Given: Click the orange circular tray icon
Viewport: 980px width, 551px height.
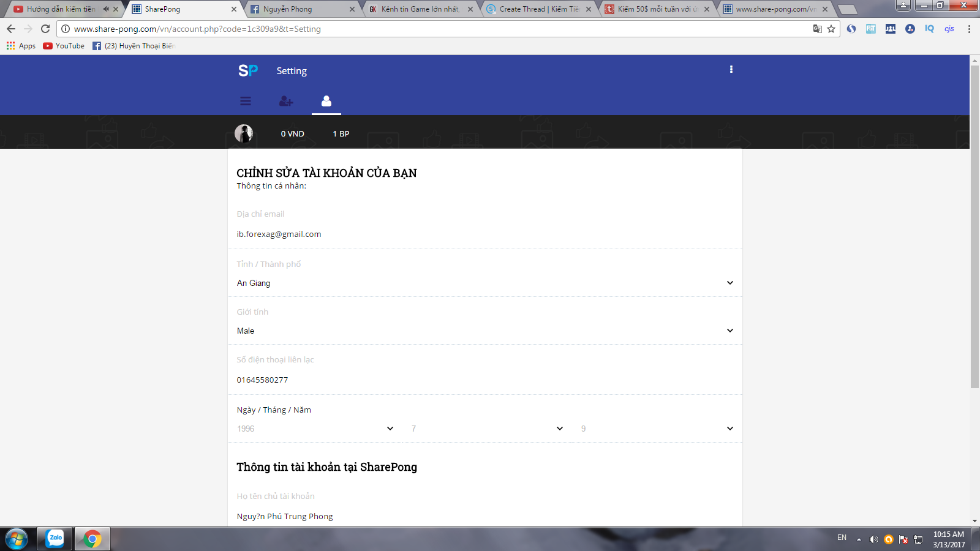Looking at the screenshot, I should coord(889,539).
